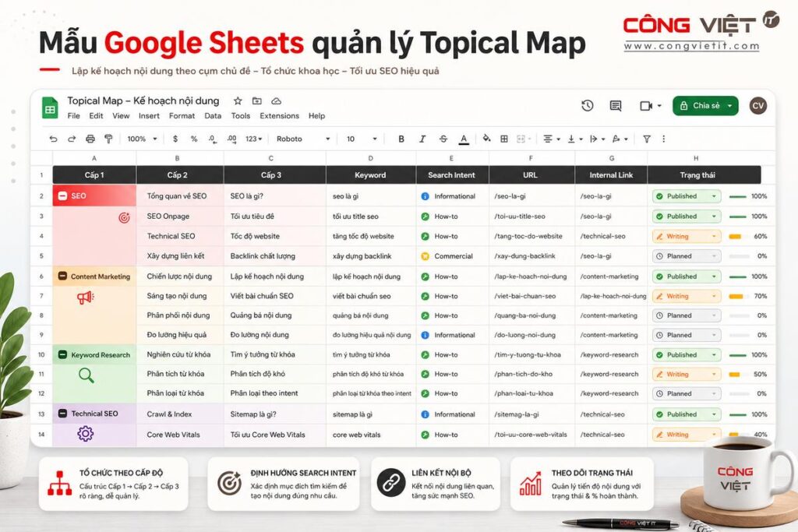This screenshot has width=798, height=532.
Task: Open the Data menu
Action: (213, 116)
